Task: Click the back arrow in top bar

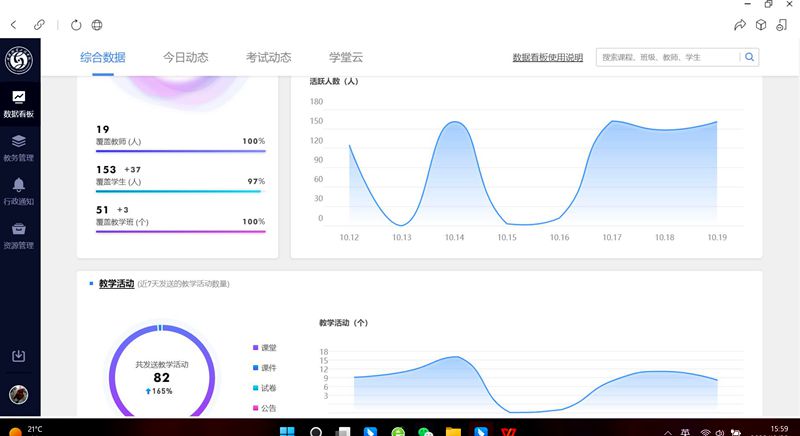Action: [14, 24]
